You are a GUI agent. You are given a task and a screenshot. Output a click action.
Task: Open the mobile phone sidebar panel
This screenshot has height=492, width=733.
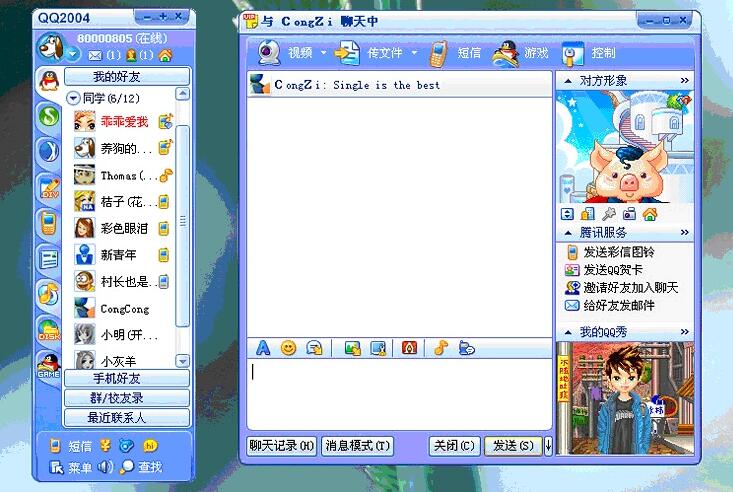coord(48,223)
